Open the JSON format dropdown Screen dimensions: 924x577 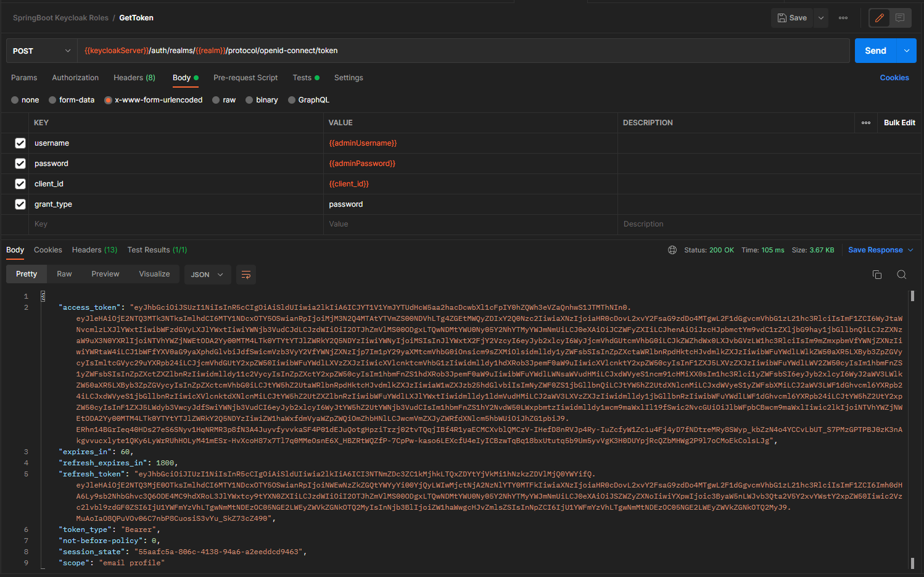pos(208,275)
